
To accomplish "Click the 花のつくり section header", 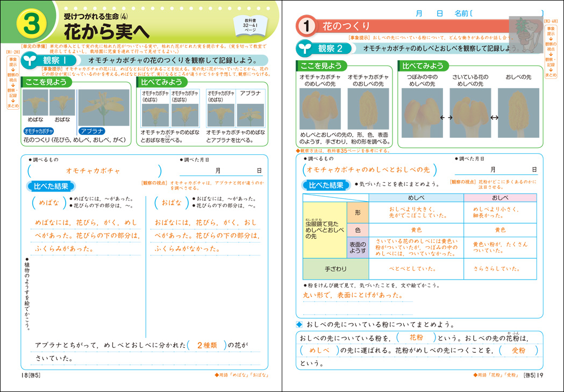I will (346, 26).
